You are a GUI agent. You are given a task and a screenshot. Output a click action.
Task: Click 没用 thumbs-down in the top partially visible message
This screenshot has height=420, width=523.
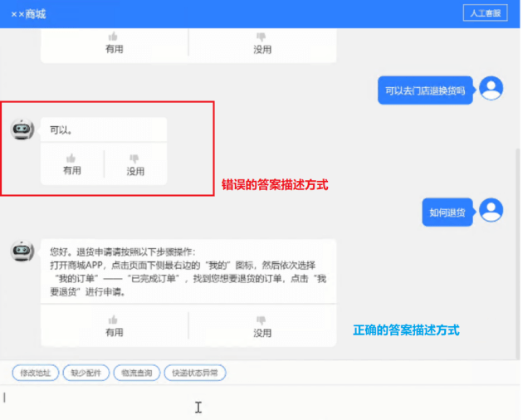pyautogui.click(x=261, y=43)
